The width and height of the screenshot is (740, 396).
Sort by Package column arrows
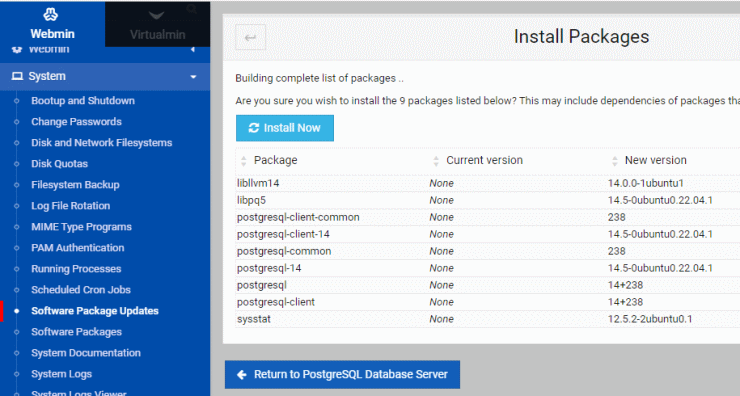[244, 161]
